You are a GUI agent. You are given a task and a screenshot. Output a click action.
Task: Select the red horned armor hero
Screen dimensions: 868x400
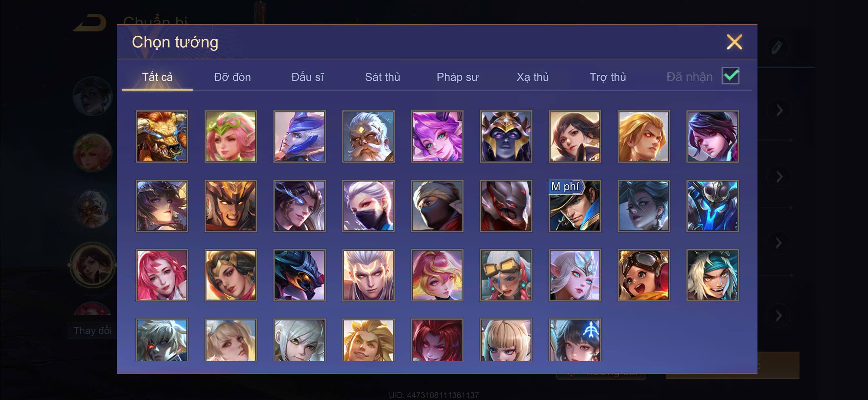pos(506,206)
